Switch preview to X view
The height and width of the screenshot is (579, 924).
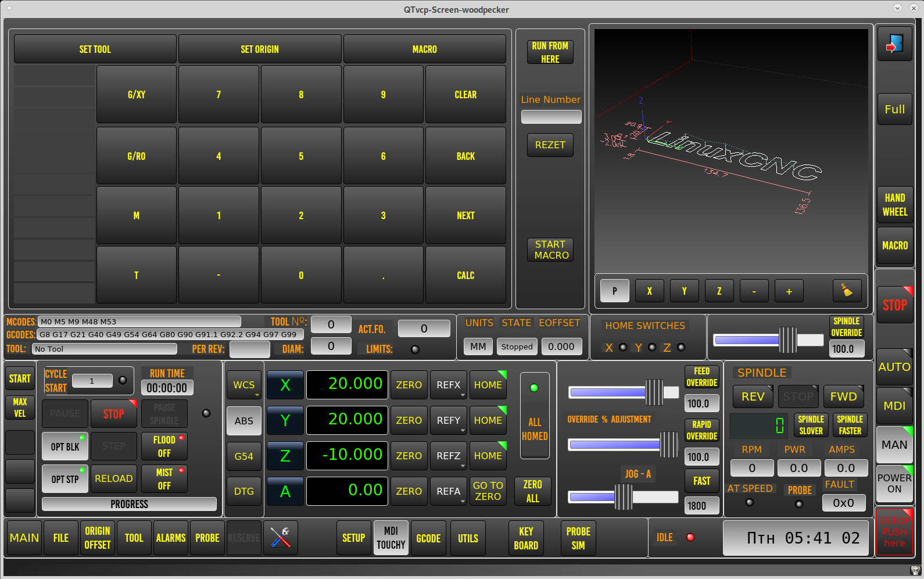649,291
